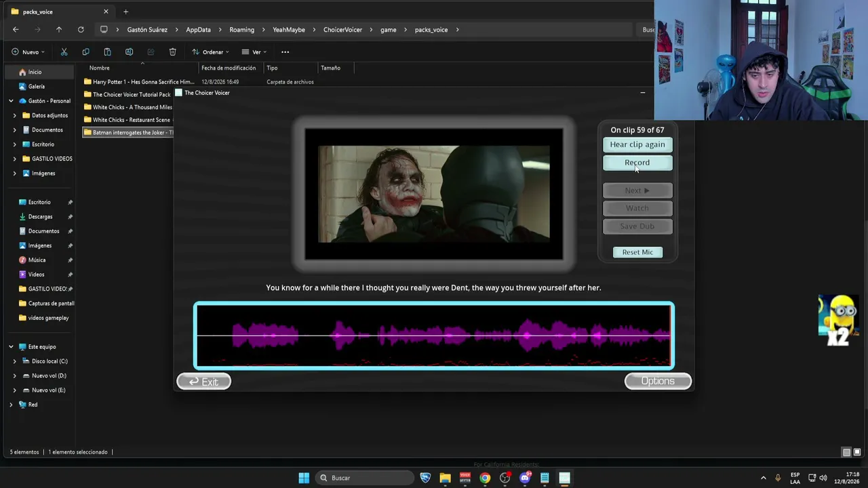Screen dimensions: 868x488
Task: Open File Explorer from the taskbar
Action: [445, 478]
